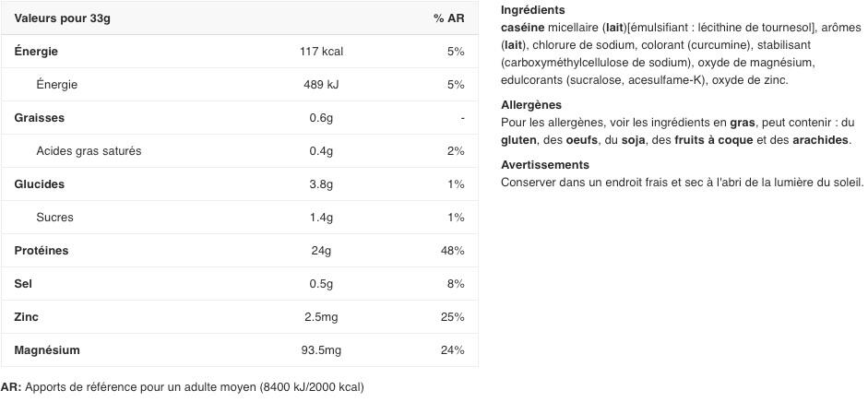This screenshot has height=402, width=868.
Task: Click the Ingrédients heading
Action: (532, 10)
